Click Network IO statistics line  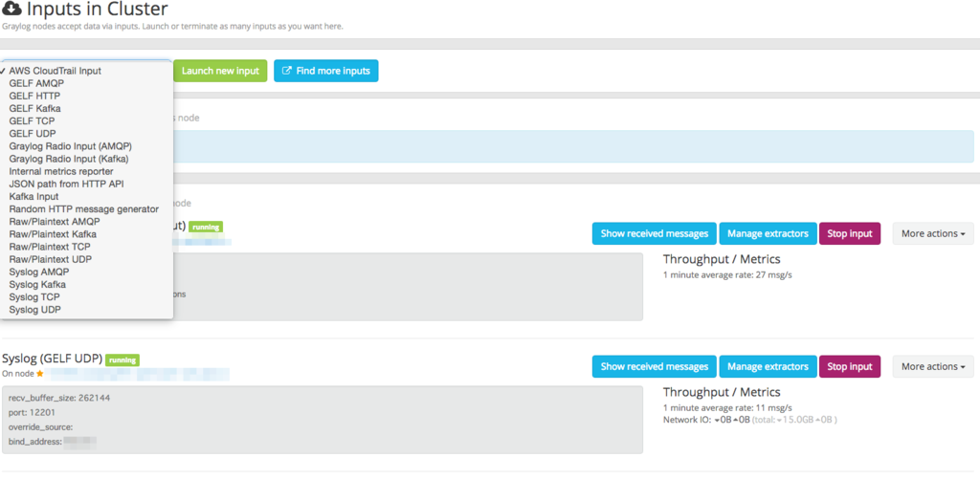(x=750, y=420)
